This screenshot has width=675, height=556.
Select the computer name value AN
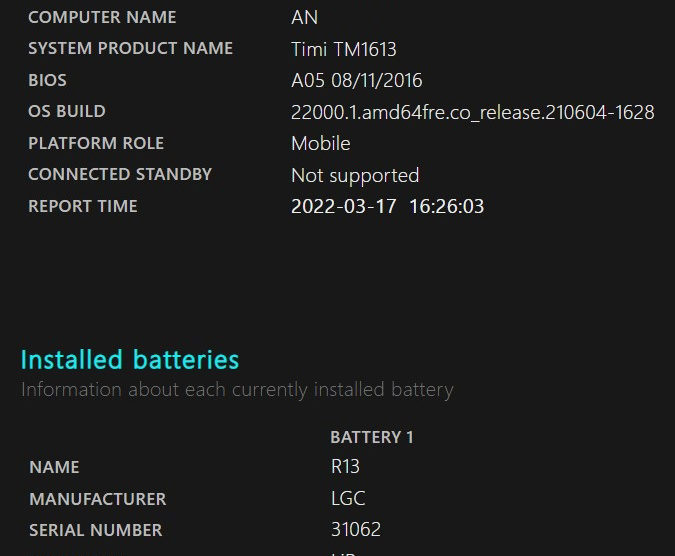pyautogui.click(x=304, y=17)
